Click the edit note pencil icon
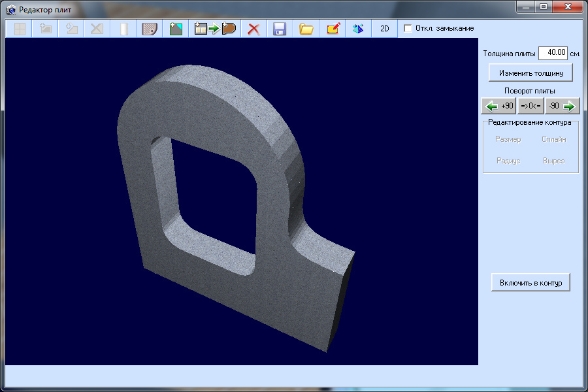The height and width of the screenshot is (392, 588). point(333,29)
